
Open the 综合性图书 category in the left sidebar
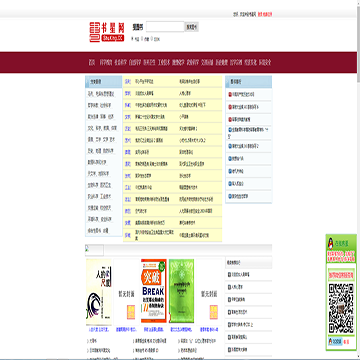point(98,231)
